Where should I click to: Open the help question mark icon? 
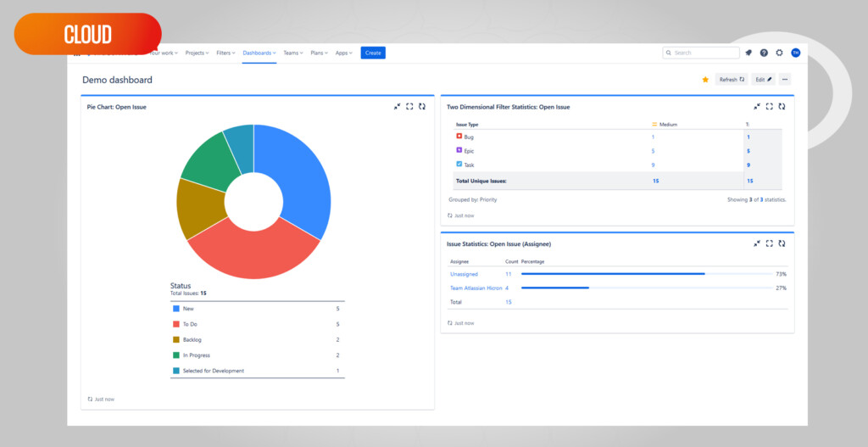[x=764, y=53]
